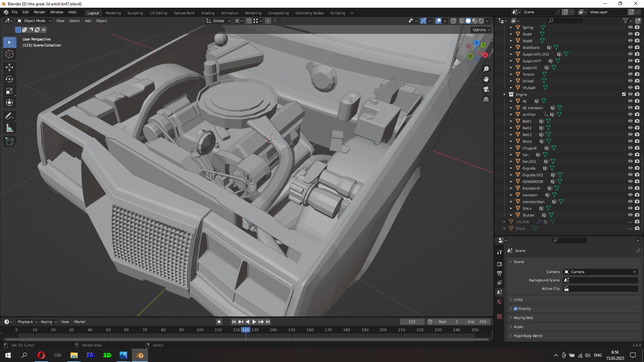Collapse the Engine collection

(x=504, y=95)
